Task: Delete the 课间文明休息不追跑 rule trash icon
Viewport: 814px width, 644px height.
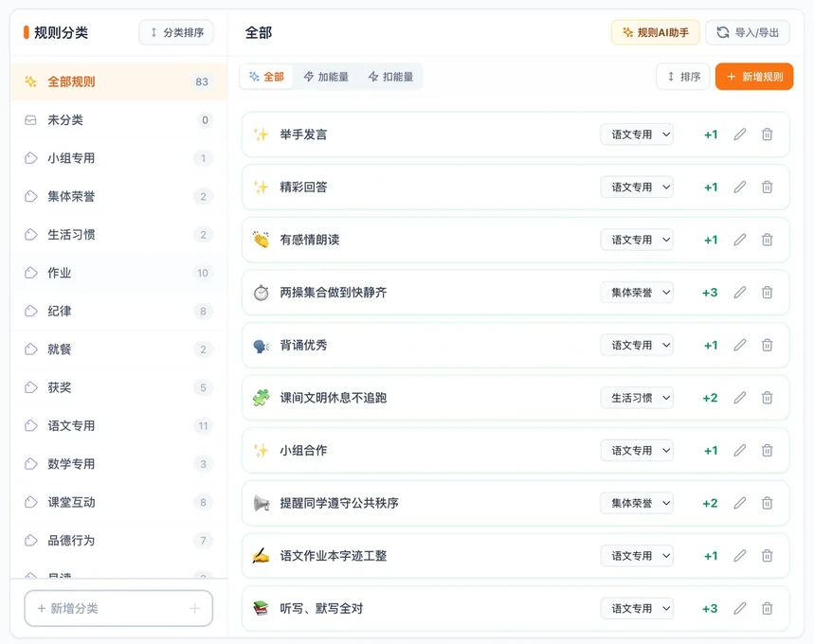Action: 767,398
